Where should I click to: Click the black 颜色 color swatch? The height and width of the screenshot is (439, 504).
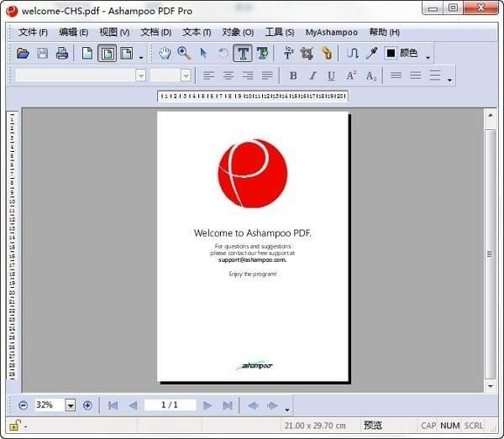pos(391,54)
